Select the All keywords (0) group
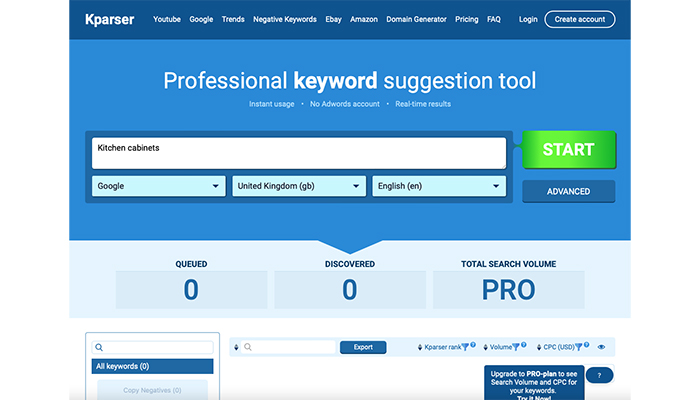This screenshot has width=700, height=400. click(x=152, y=367)
